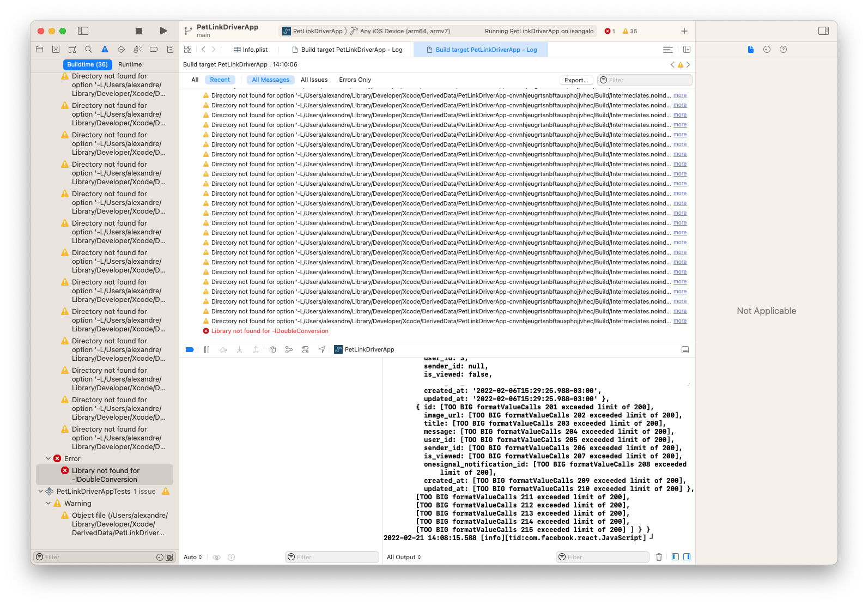Open the Debug navigator spray icon
Viewport: 868px width, 605px height.
pyautogui.click(x=137, y=50)
